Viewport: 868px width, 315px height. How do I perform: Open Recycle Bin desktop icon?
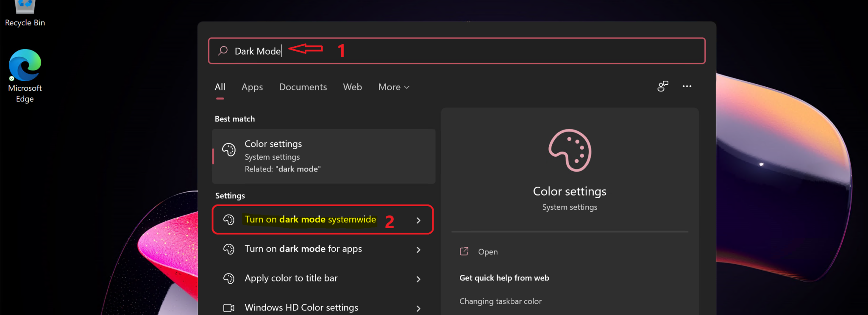(x=25, y=14)
